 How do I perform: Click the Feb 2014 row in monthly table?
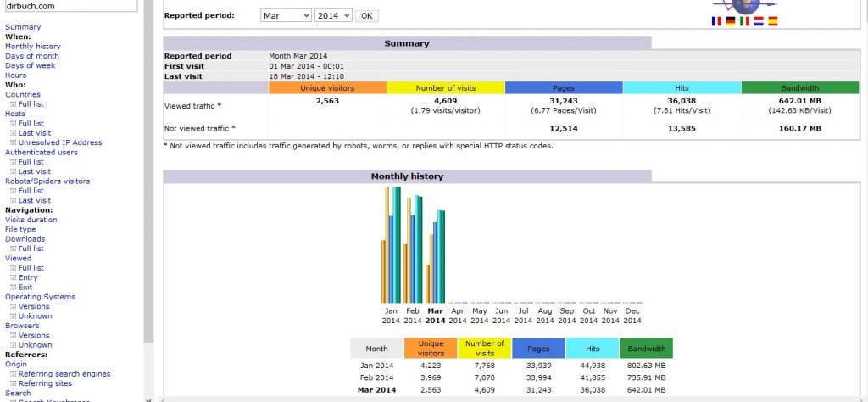[511, 377]
